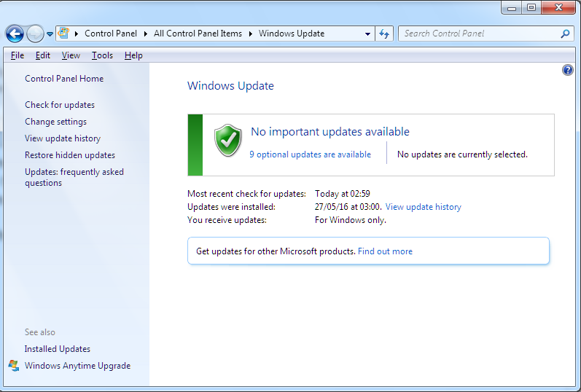Viewport: 581px width, 392px height.
Task: Minimize the Windows Update window
Action: coord(512,7)
